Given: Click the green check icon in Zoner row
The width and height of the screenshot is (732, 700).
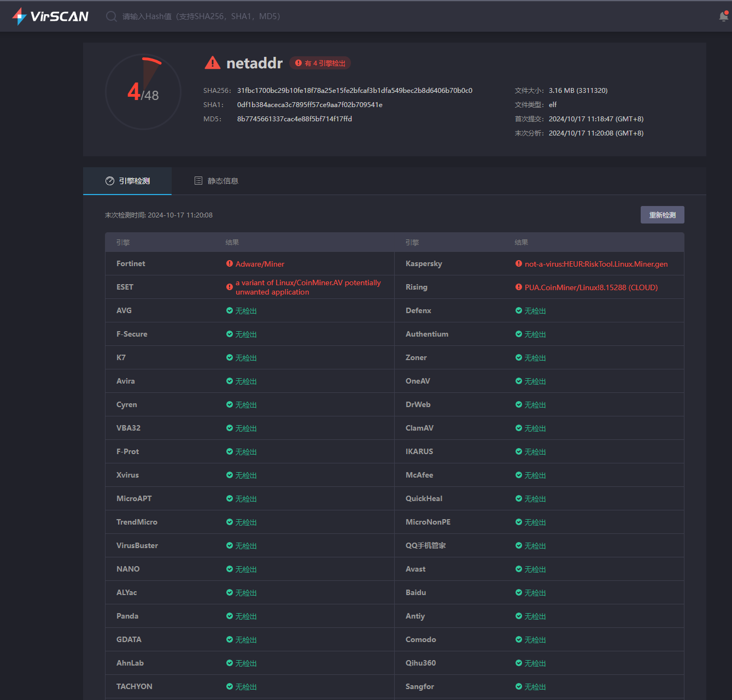Looking at the screenshot, I should pyautogui.click(x=519, y=357).
